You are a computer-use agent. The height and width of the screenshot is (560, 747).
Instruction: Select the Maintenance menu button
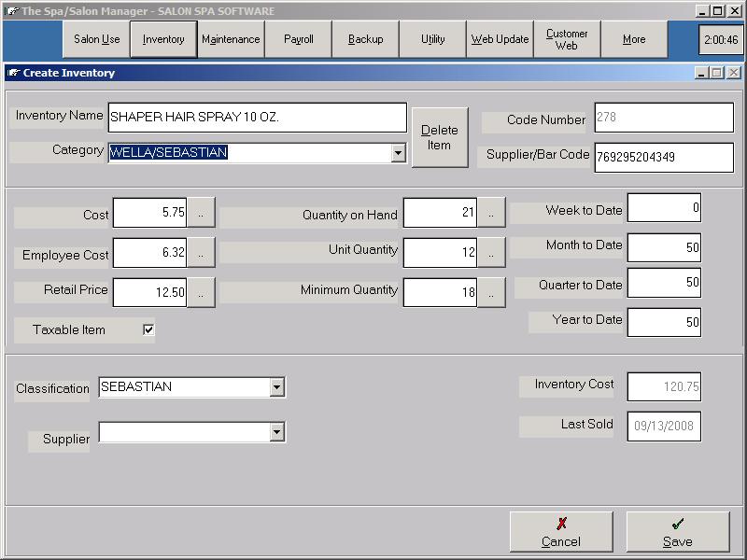click(x=231, y=40)
